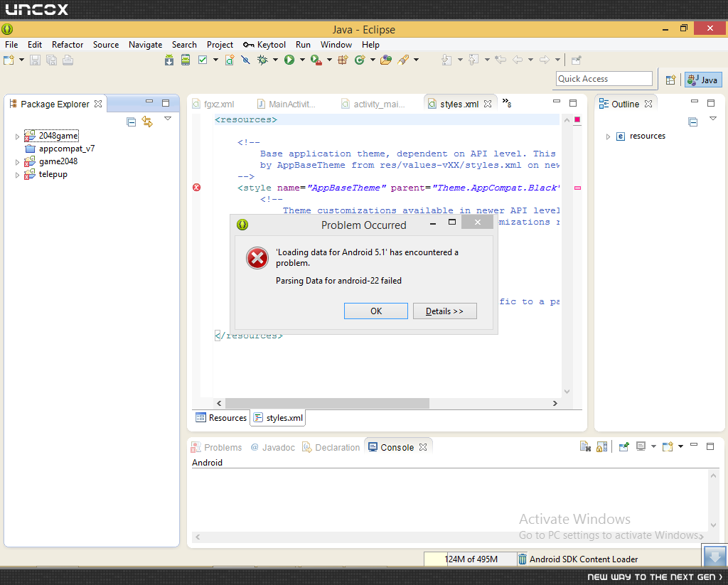The height and width of the screenshot is (585, 728).
Task: Open the File menu
Action: coord(11,45)
